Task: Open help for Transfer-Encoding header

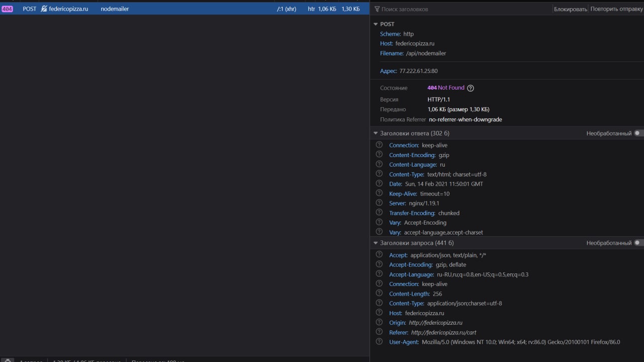Action: [379, 212]
